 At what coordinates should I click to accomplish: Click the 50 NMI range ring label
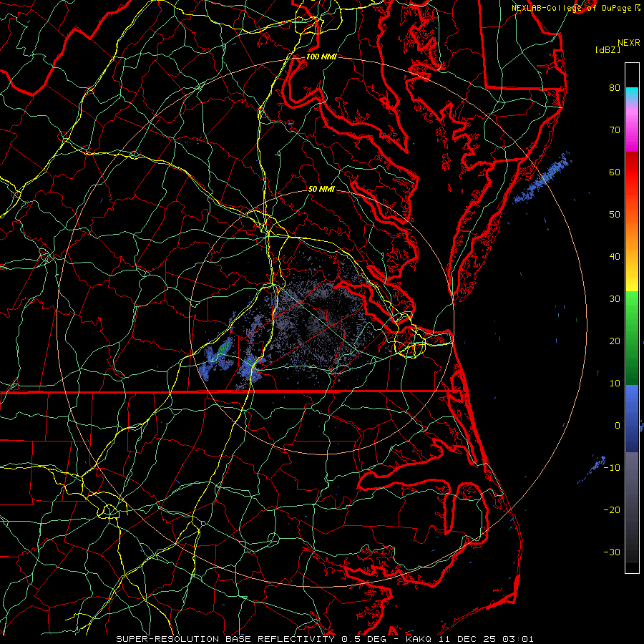click(x=321, y=189)
